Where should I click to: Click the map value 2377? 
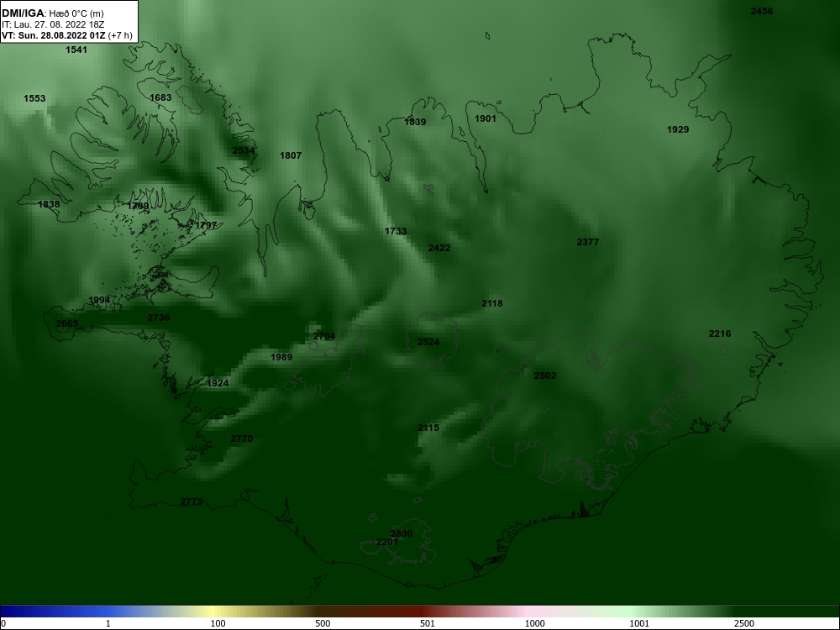pos(588,242)
